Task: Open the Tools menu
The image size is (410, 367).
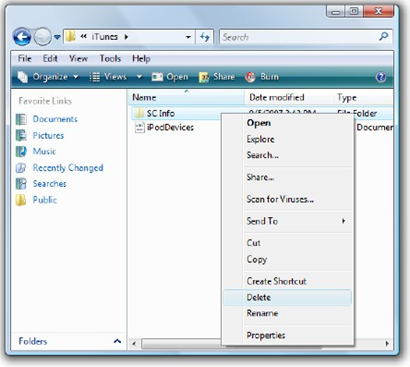Action: [x=110, y=59]
